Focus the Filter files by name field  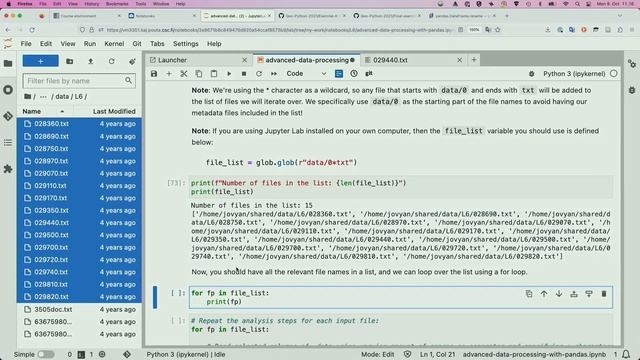pos(78,81)
